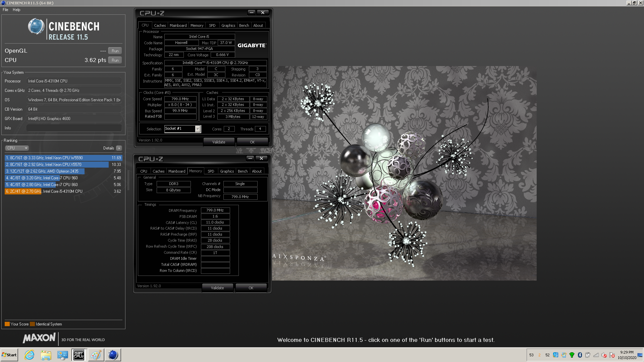Minimize the upper CPU-Z window
Image resolution: width=644 pixels, height=362 pixels.
(252, 13)
